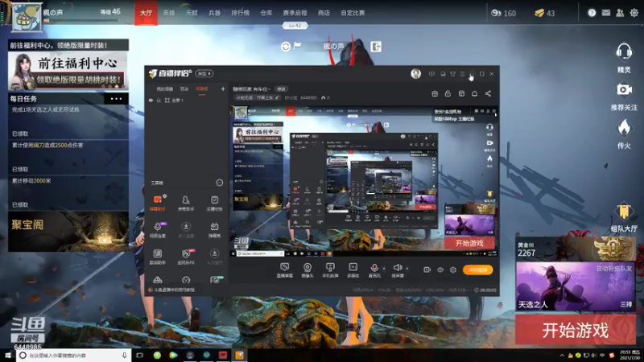
Task: Open the task-checklist tool in toolbox
Action: pos(214,204)
